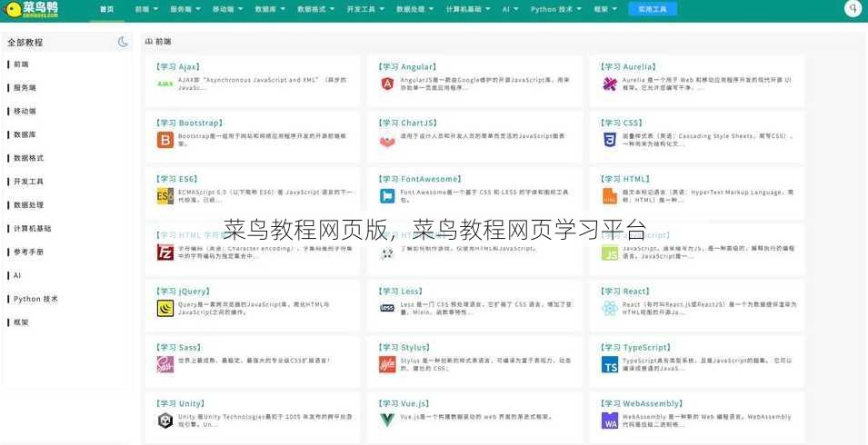Open the 【学习 Sass】 link

[179, 347]
